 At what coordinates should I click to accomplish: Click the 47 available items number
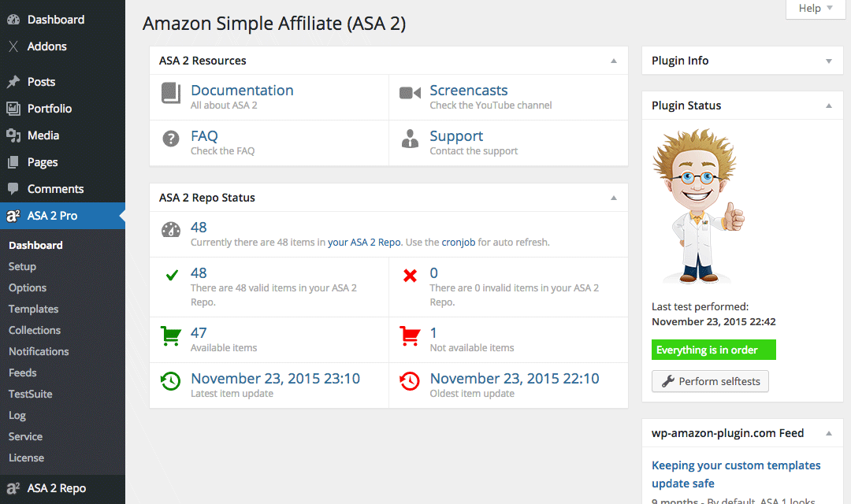pos(199,332)
